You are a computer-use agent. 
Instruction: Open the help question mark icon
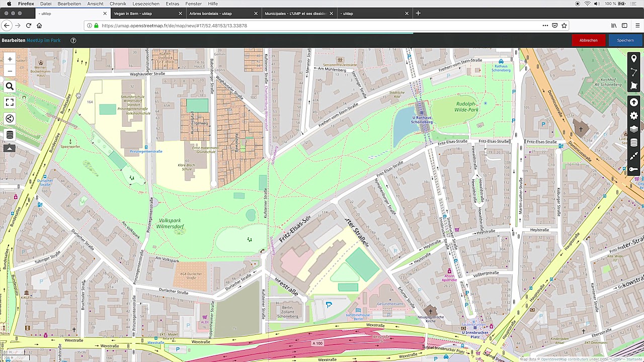[x=73, y=40]
